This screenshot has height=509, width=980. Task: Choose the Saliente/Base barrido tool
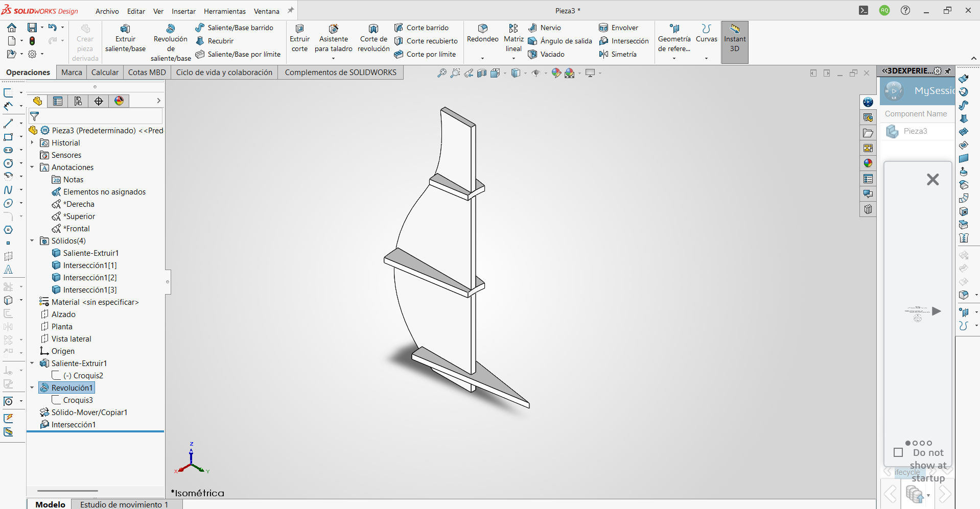click(235, 28)
